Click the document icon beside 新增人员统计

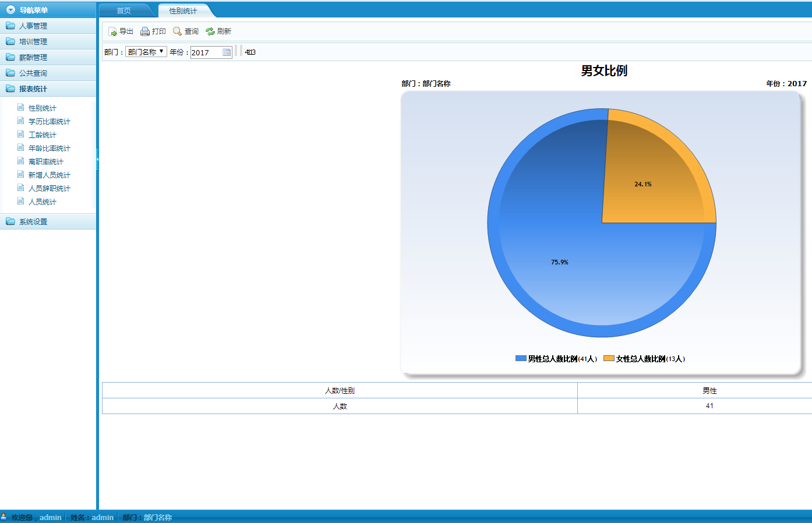(x=21, y=175)
